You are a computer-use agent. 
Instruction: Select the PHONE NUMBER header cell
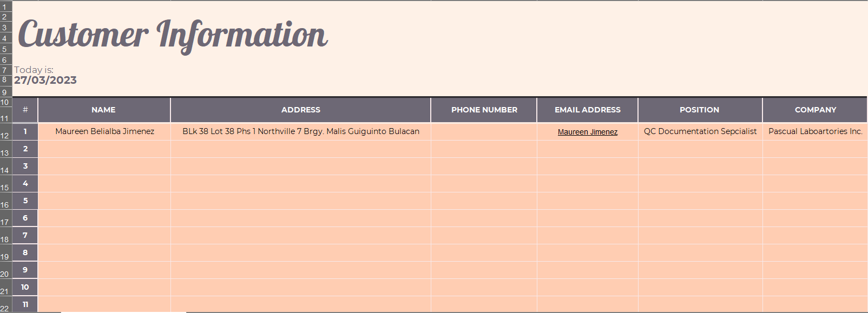click(x=484, y=110)
